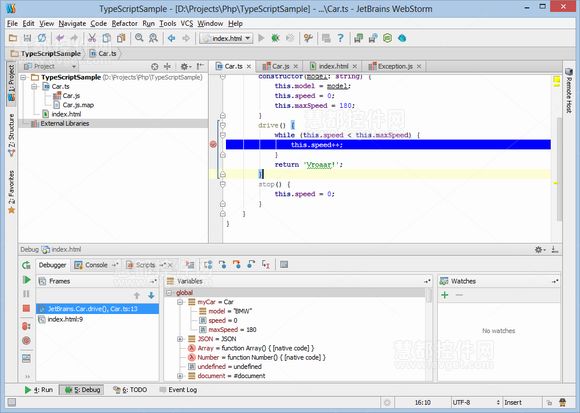Image resolution: width=580 pixels, height=413 pixels.
Task: Click Variables panel vertical scrollbar
Action: (429, 296)
